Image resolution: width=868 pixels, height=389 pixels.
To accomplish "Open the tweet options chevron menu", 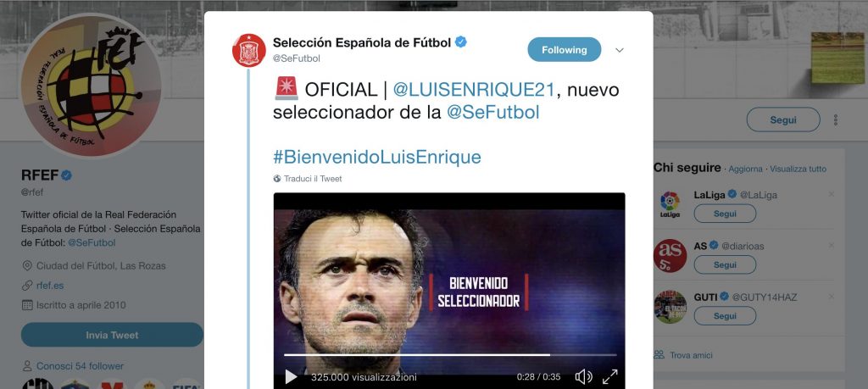I will [620, 50].
